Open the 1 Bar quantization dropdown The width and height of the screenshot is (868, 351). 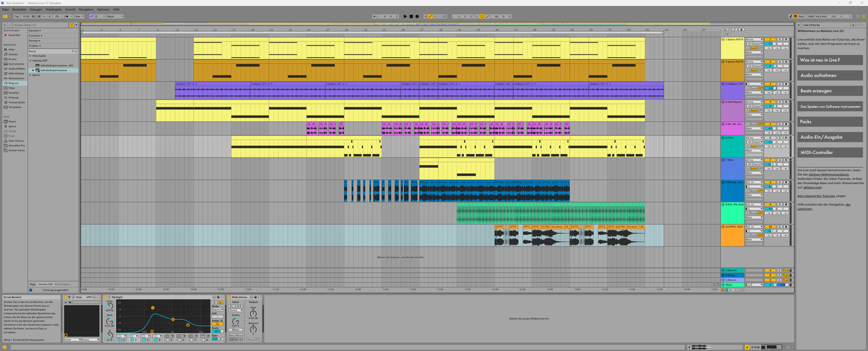[79, 16]
